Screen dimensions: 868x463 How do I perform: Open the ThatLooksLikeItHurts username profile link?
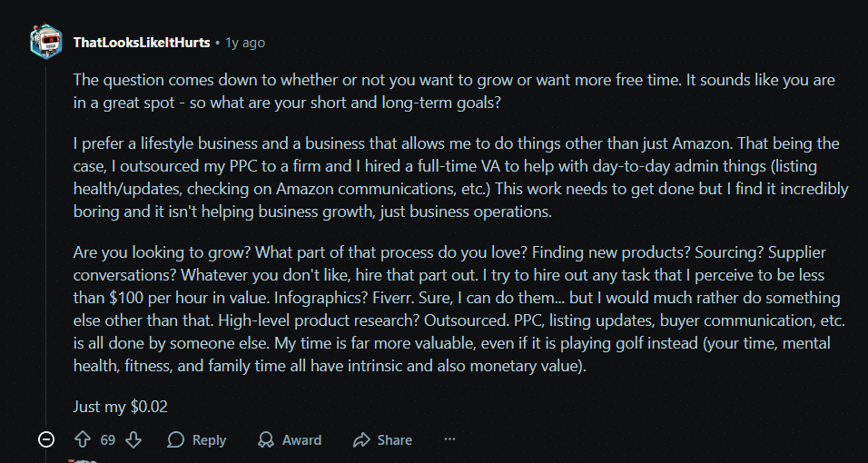pos(141,43)
